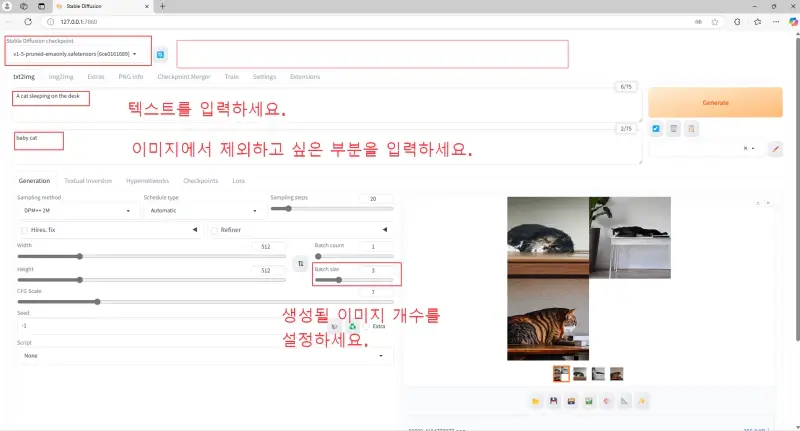Close the gallery preview with X icon
This screenshot has height=431, width=800.
coord(768,203)
